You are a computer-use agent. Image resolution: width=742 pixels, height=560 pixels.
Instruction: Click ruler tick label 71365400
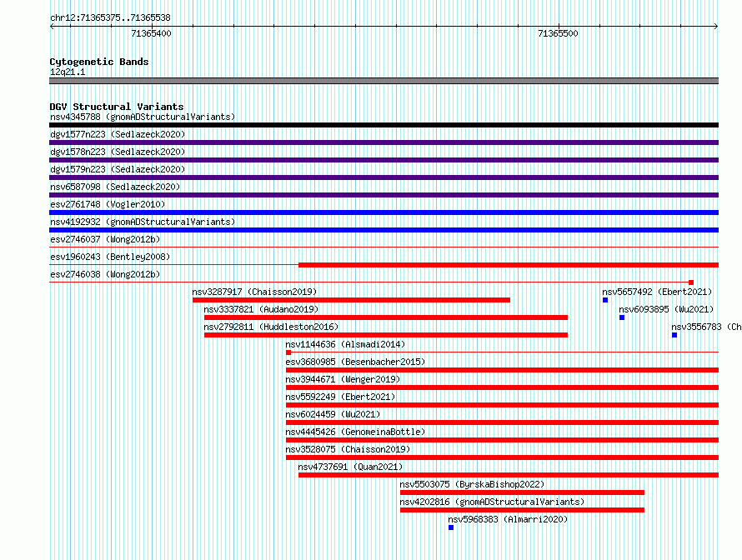151,33
